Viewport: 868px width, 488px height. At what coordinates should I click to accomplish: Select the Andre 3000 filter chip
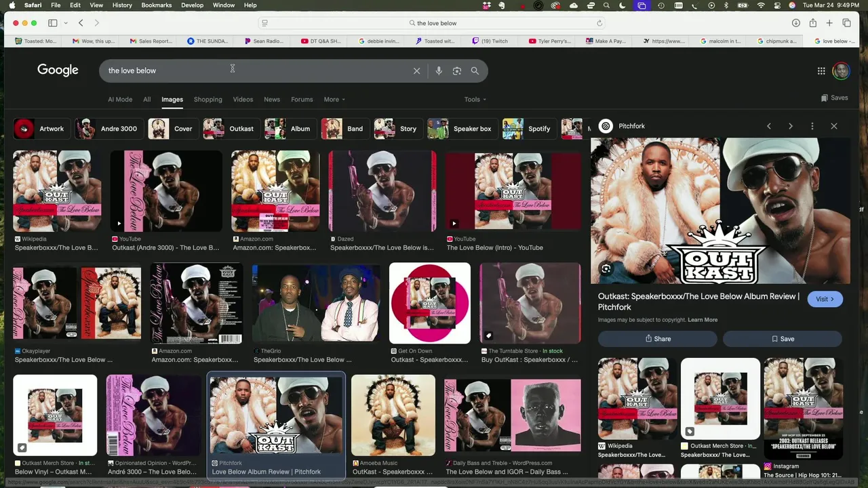pyautogui.click(x=109, y=129)
